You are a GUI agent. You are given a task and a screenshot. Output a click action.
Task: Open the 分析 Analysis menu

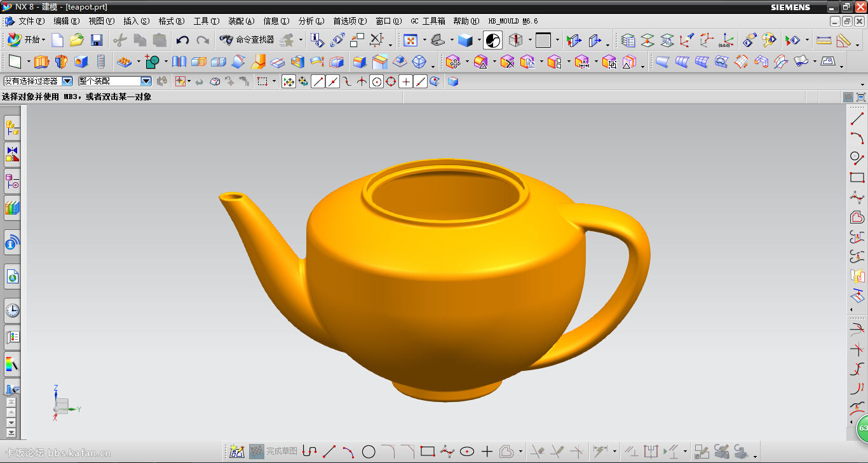(311, 21)
